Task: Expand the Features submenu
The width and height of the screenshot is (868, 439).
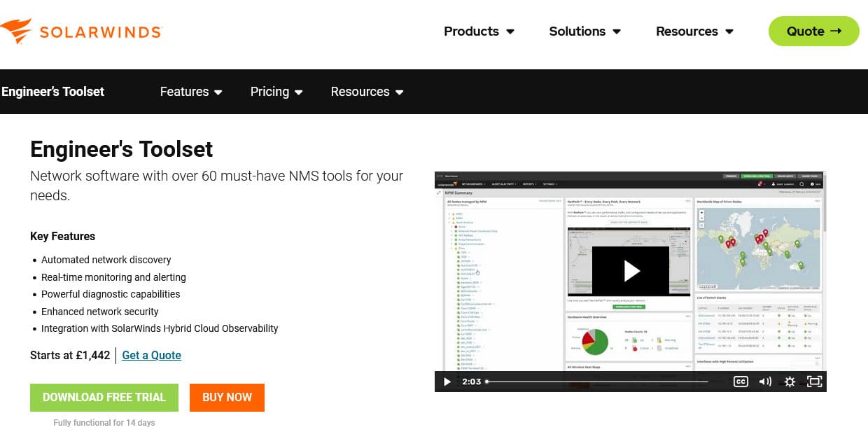Action: [x=191, y=92]
